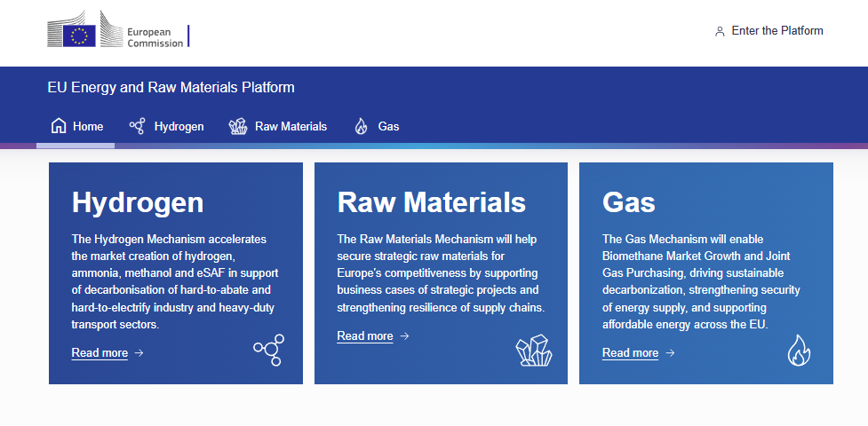Viewport: 868px width, 426px height.
Task: Click the arrow next to Hydrogen Read more
Action: 139,353
